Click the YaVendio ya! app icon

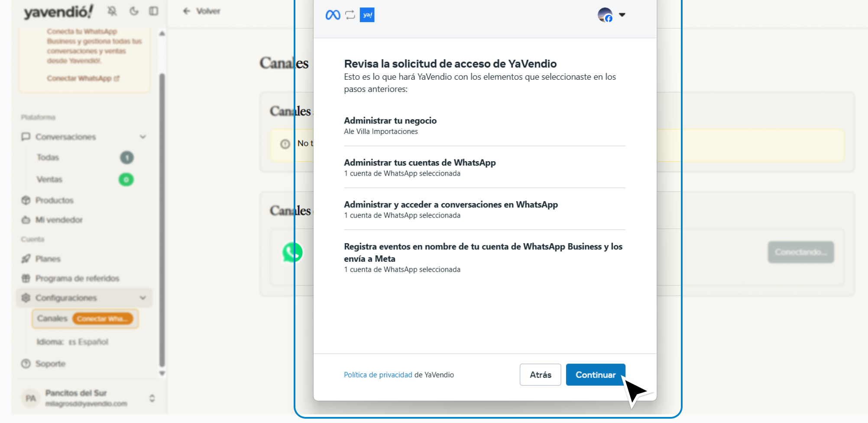coord(367,15)
